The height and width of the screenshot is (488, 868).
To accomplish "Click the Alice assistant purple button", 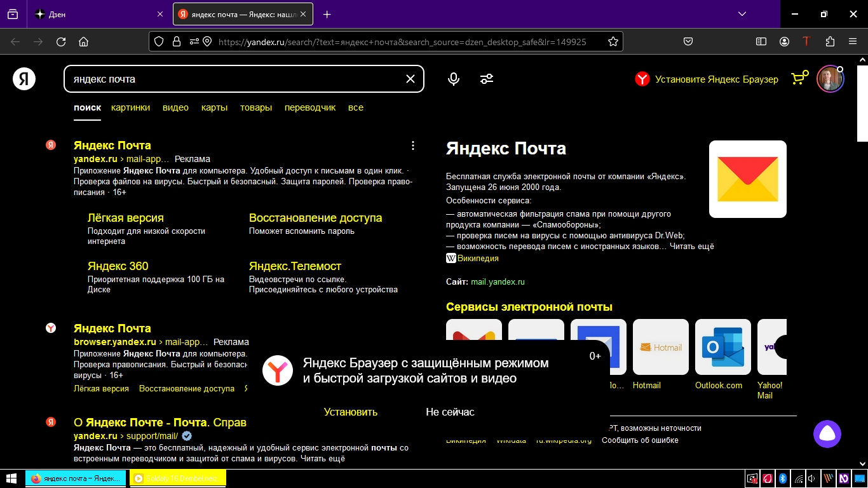I will 827,434.
